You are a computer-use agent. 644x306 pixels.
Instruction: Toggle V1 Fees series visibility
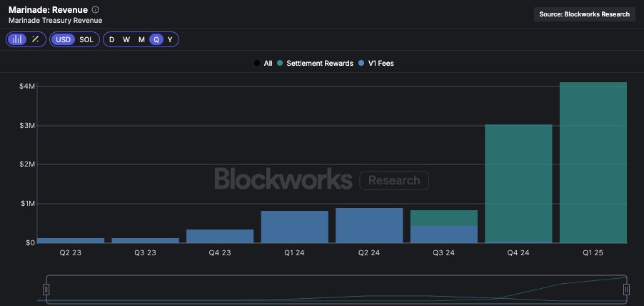coord(376,64)
